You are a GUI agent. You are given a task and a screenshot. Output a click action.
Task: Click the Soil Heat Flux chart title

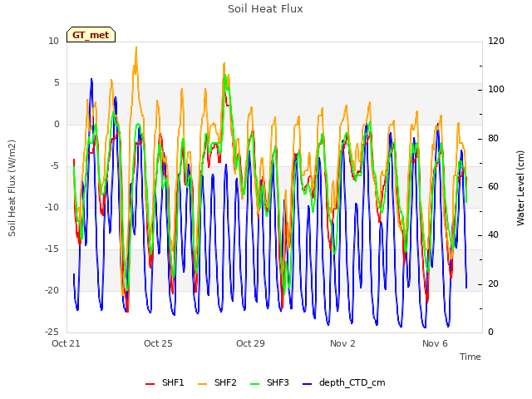(265, 9)
